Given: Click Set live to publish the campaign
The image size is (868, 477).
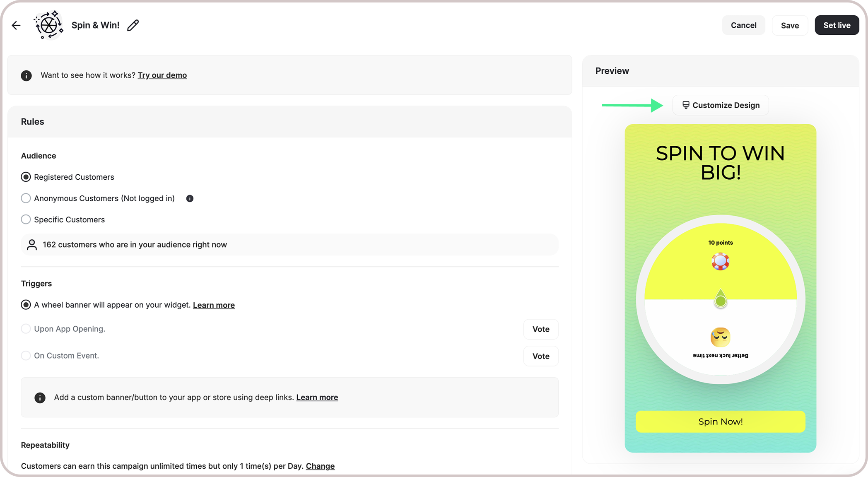Looking at the screenshot, I should click(837, 25).
